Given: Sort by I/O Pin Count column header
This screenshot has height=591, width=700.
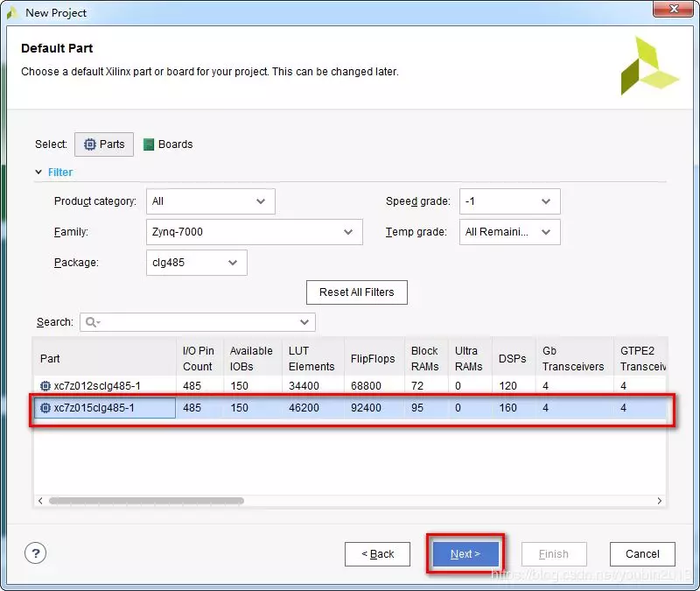Looking at the screenshot, I should (199, 359).
